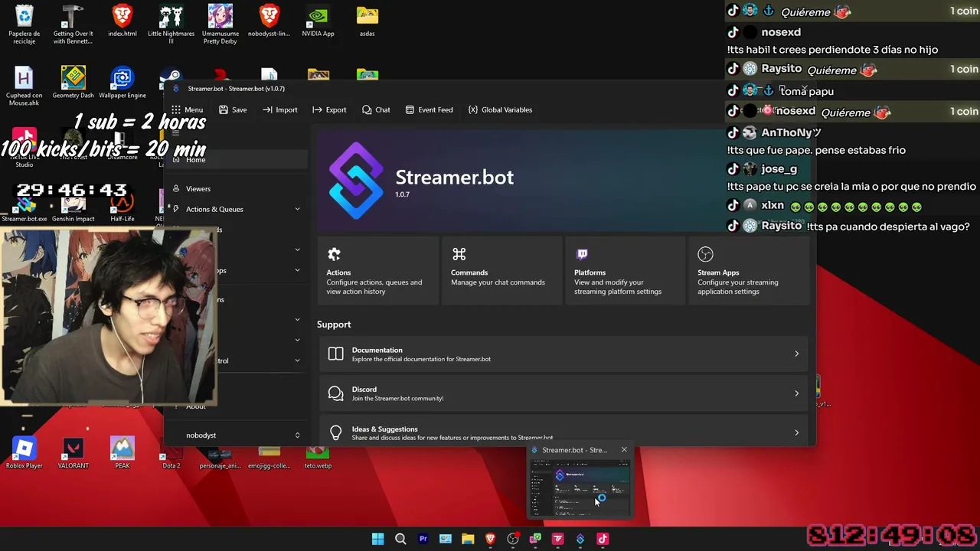
Task: Select the index.html desktop file
Action: [122, 21]
